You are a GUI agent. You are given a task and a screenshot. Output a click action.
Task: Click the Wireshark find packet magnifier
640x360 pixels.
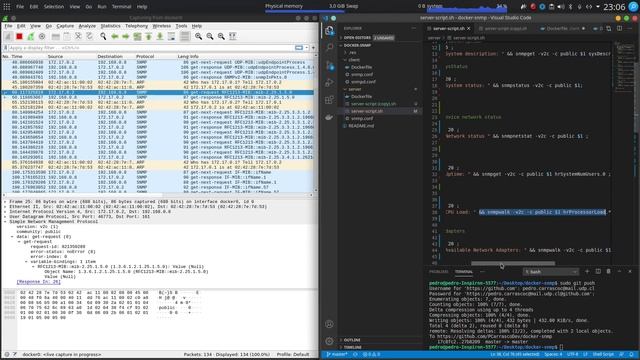click(103, 36)
